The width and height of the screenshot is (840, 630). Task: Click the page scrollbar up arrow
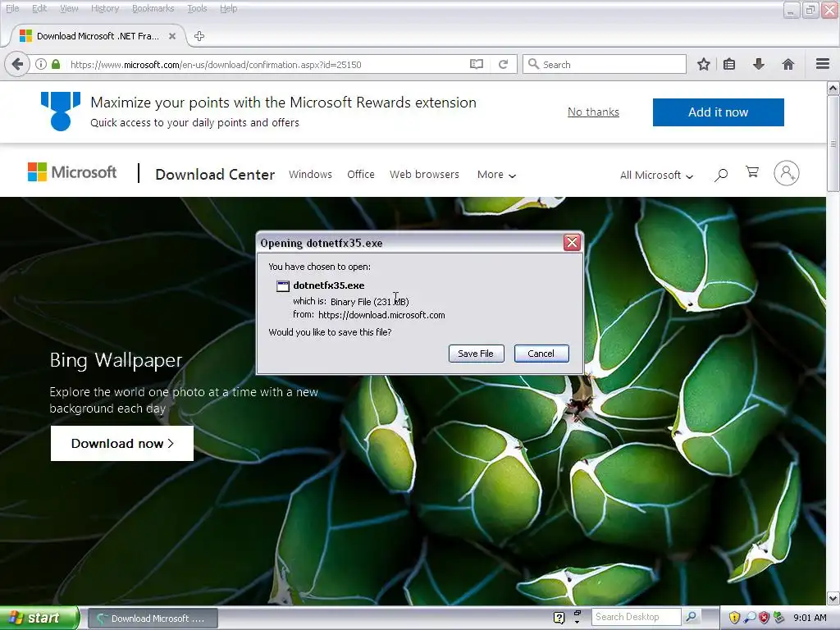pos(833,88)
